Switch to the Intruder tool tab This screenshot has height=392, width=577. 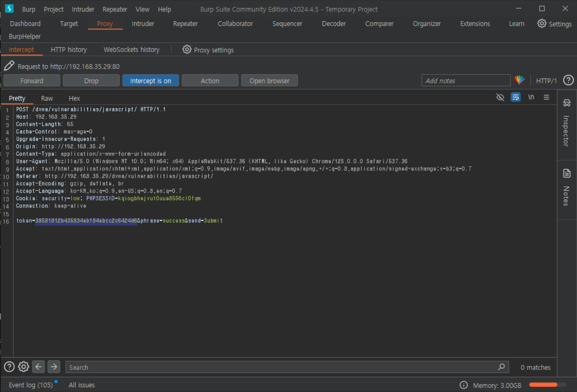click(143, 24)
